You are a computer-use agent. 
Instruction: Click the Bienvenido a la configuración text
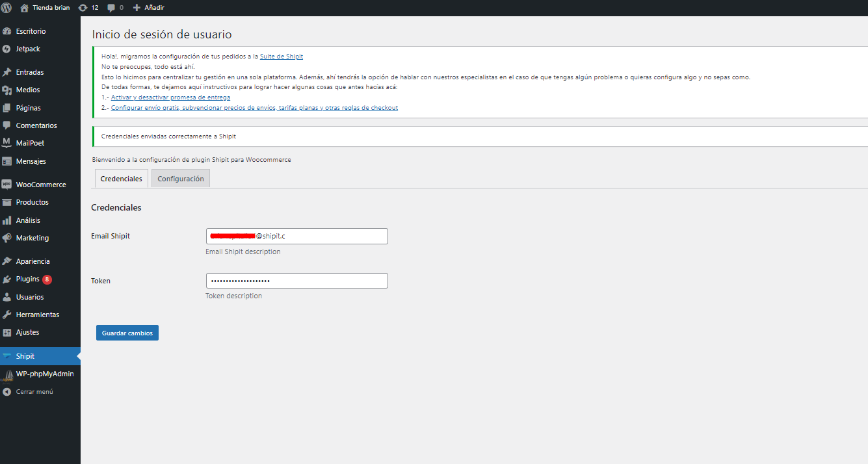tap(192, 159)
